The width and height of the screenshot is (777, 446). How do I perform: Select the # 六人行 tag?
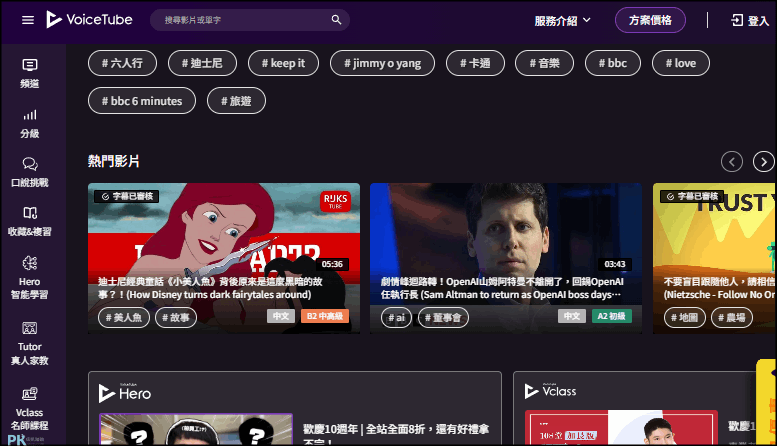[x=122, y=63]
